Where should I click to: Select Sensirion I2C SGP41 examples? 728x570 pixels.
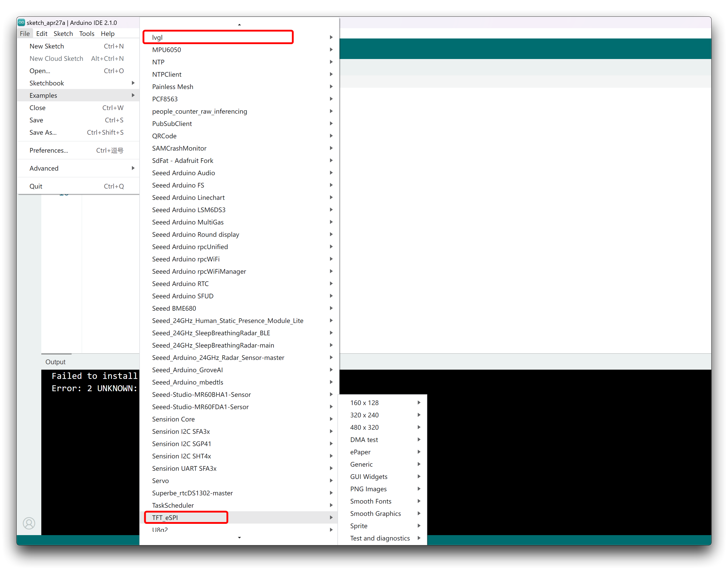[239, 444]
